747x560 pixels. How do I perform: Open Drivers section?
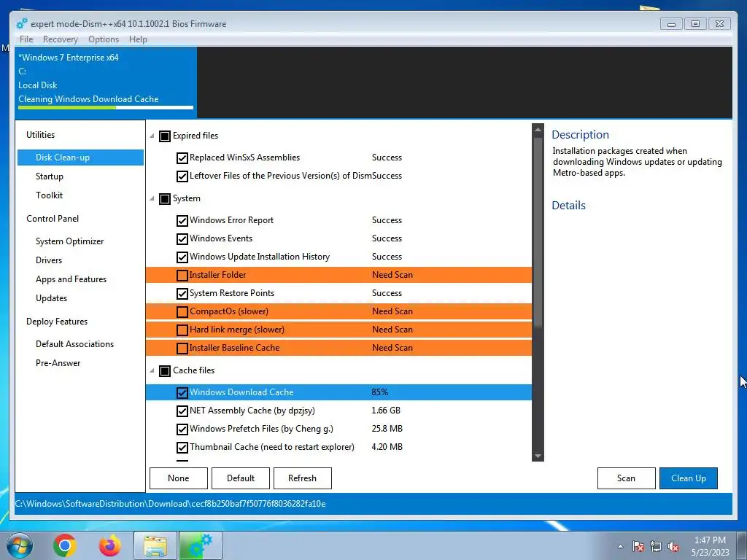[x=49, y=260]
